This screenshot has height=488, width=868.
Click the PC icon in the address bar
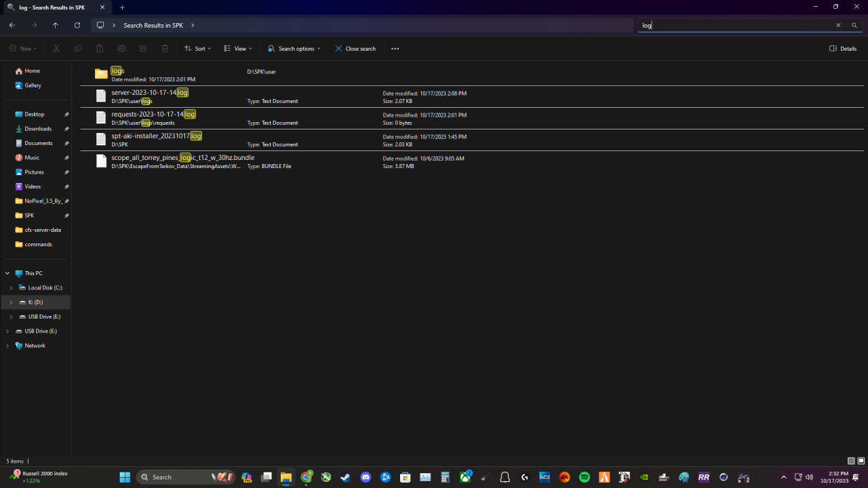click(x=100, y=25)
